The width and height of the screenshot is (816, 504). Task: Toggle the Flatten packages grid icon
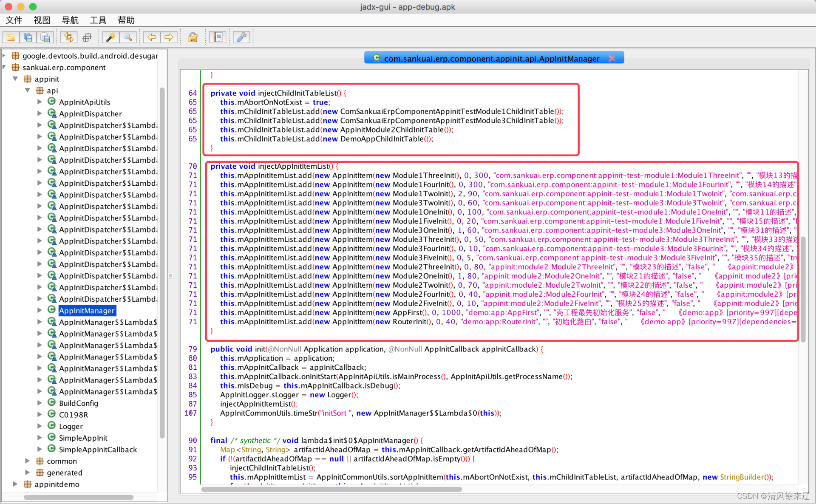tap(87, 37)
